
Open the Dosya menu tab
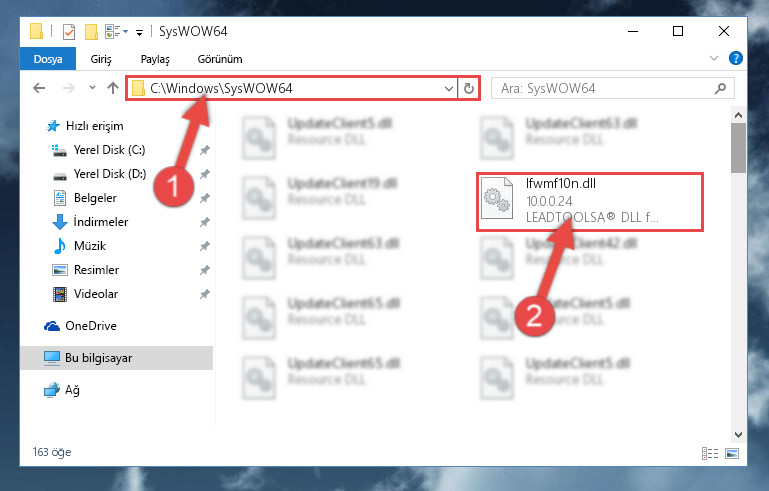click(x=48, y=59)
